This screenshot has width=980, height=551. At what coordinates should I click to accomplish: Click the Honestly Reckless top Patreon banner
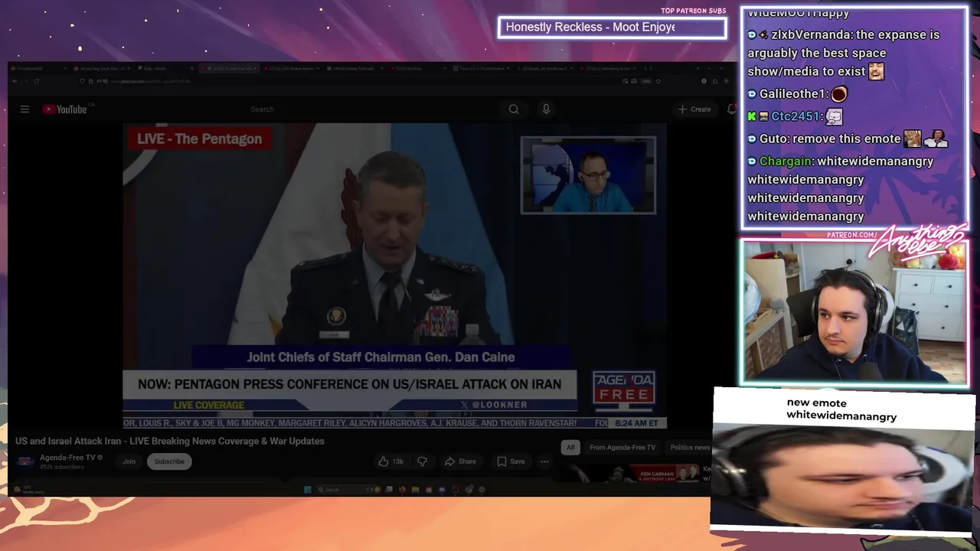tap(612, 28)
